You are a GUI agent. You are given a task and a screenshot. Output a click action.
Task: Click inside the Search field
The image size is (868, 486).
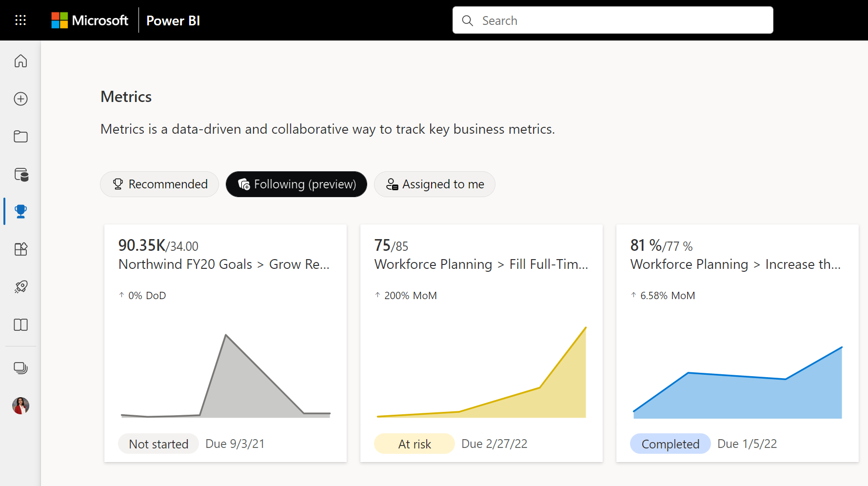(612, 20)
